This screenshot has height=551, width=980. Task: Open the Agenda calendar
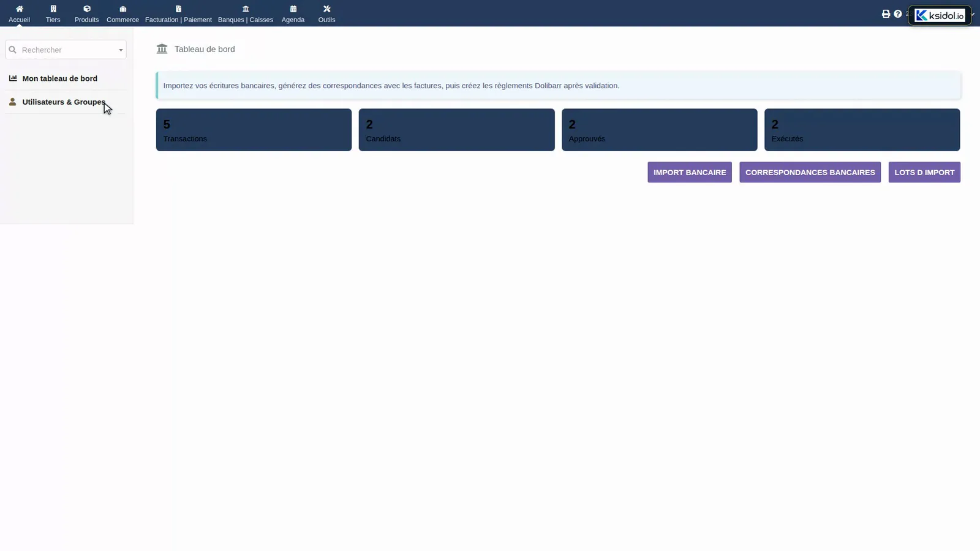click(293, 13)
